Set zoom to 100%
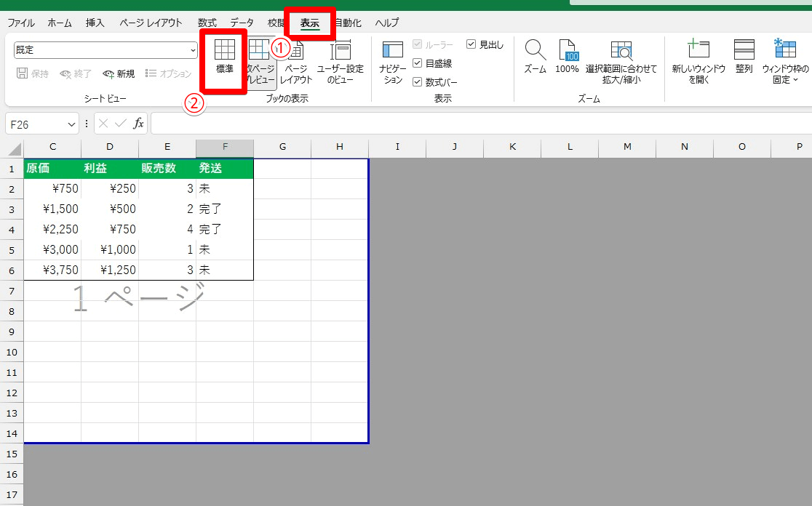 567,57
